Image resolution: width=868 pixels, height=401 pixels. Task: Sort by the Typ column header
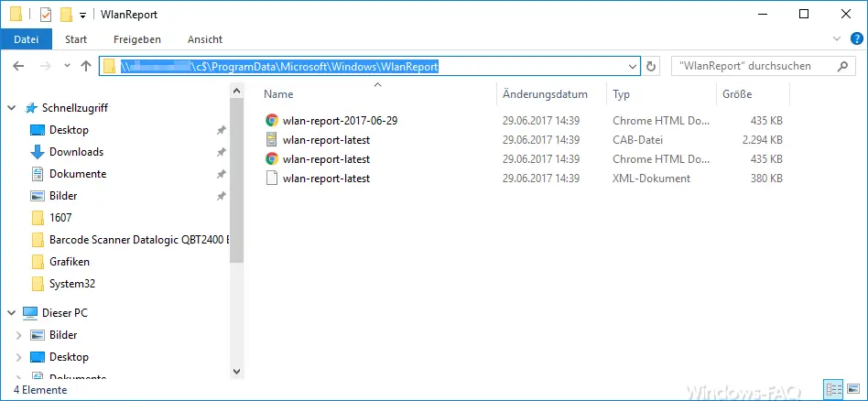tap(621, 94)
